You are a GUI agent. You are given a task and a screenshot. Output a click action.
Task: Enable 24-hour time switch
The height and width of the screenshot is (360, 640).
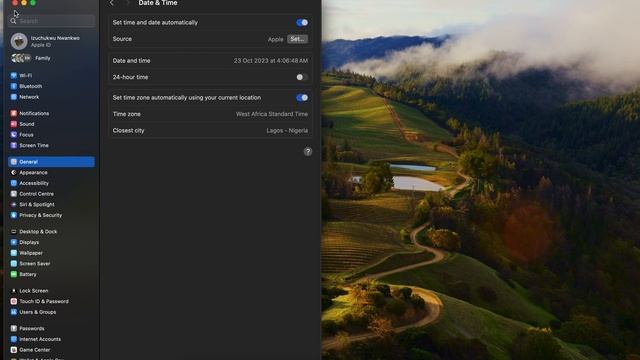[x=302, y=77]
